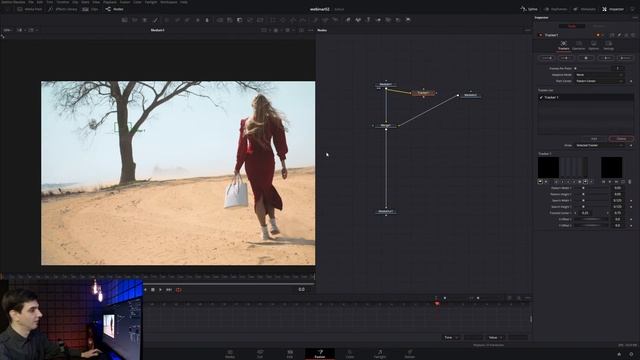Image resolution: width=640 pixels, height=360 pixels.
Task: Toggle the Inspector panel button
Action: tap(613, 9)
